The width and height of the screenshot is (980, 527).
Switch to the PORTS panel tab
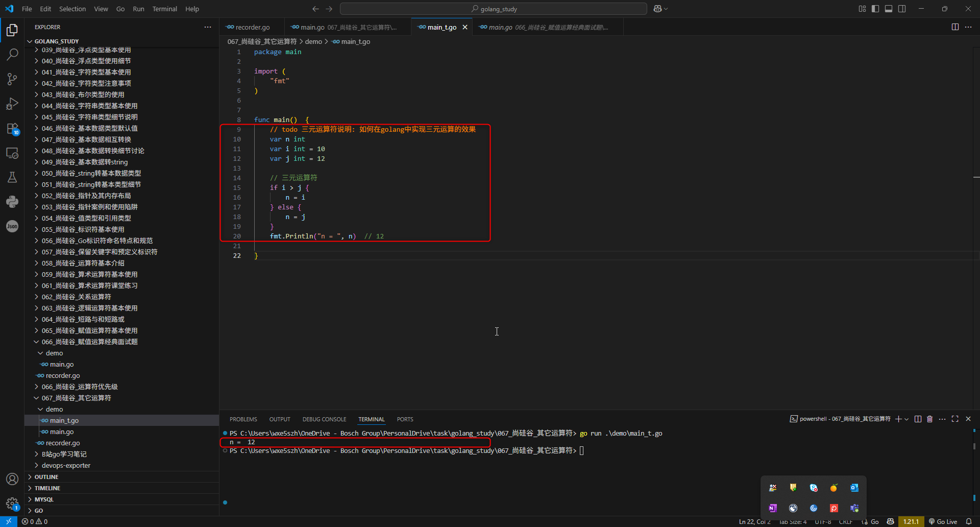coord(405,419)
